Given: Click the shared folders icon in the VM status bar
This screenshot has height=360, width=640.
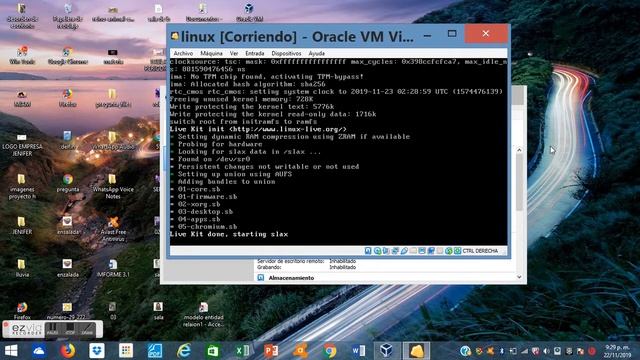Looking at the screenshot, I should 413,251.
